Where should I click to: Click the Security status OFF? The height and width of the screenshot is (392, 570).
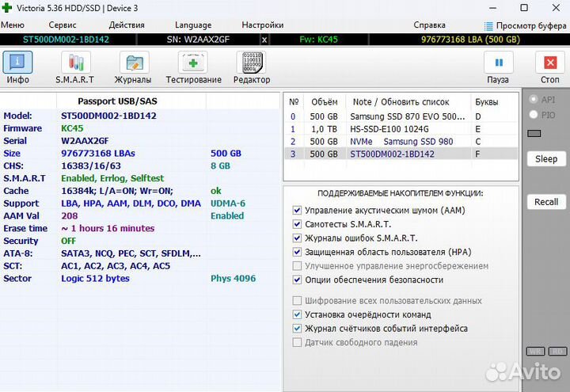pos(68,241)
